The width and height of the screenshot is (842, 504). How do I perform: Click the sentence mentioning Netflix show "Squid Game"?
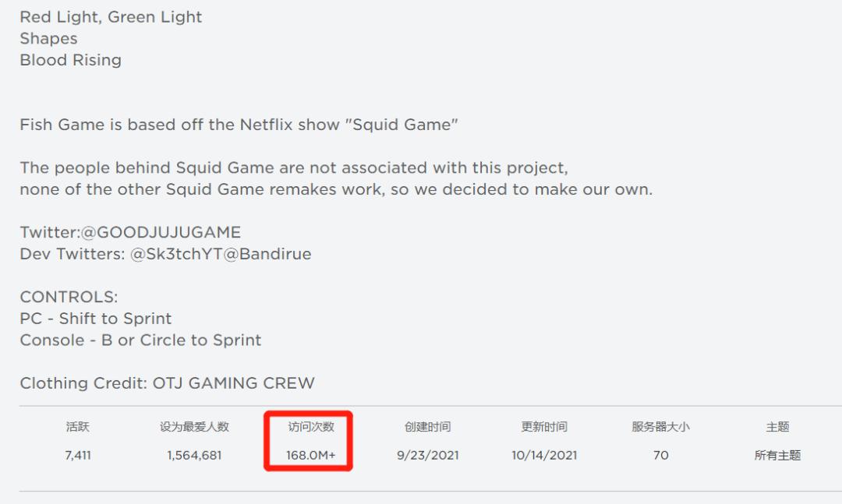[239, 125]
